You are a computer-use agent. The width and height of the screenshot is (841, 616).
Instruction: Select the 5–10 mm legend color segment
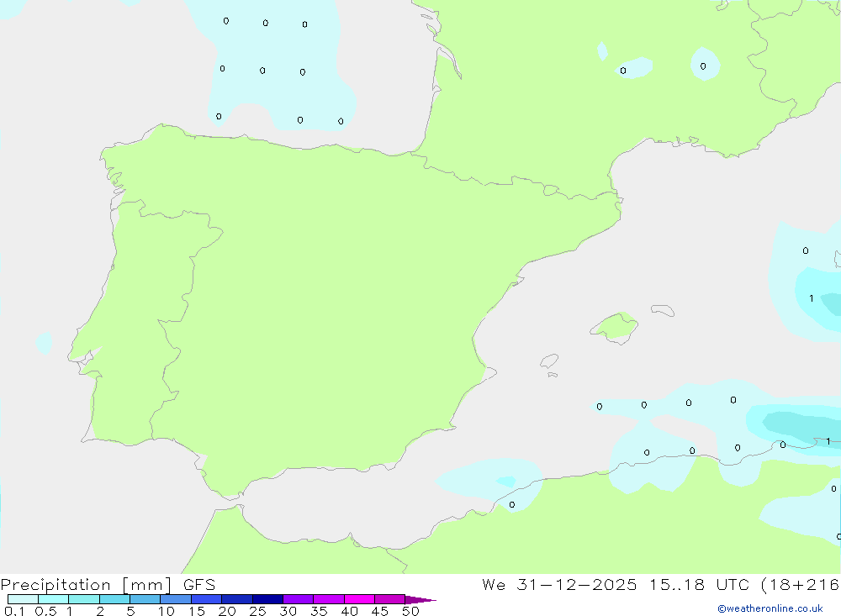pos(145,599)
